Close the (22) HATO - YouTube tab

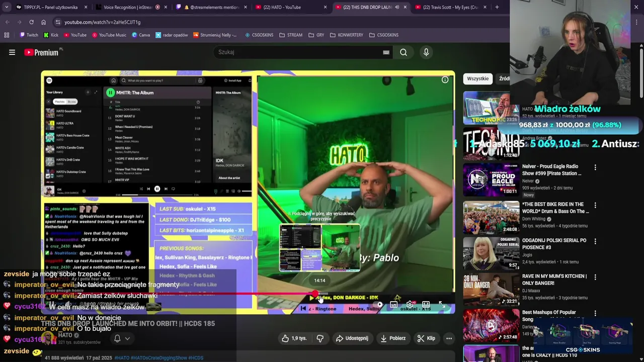[x=325, y=7]
